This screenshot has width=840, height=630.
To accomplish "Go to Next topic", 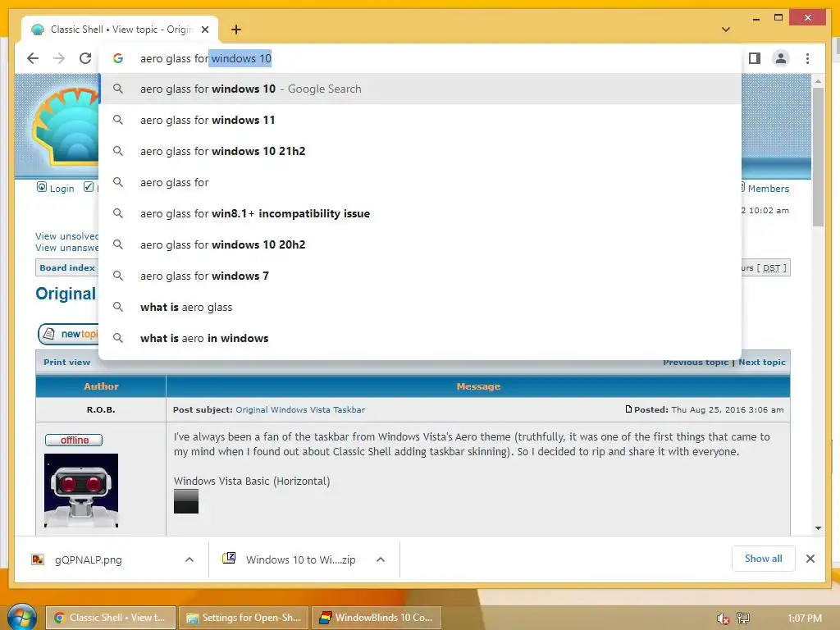I will (x=762, y=362).
